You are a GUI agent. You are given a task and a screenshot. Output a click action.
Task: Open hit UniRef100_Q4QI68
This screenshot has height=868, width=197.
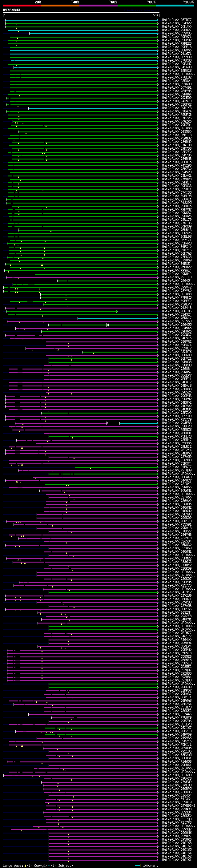[x=176, y=843]
